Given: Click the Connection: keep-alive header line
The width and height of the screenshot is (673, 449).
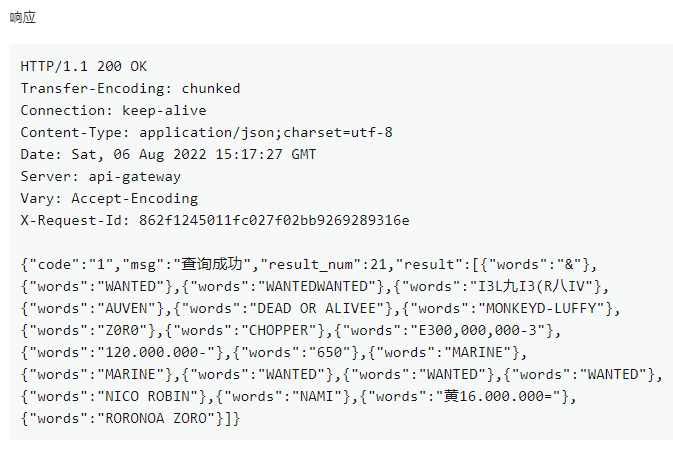Looking at the screenshot, I should (x=113, y=110).
